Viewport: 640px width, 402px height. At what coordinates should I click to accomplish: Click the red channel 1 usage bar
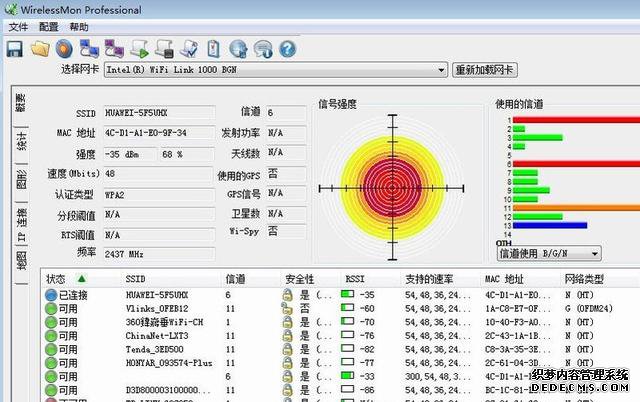click(576, 120)
